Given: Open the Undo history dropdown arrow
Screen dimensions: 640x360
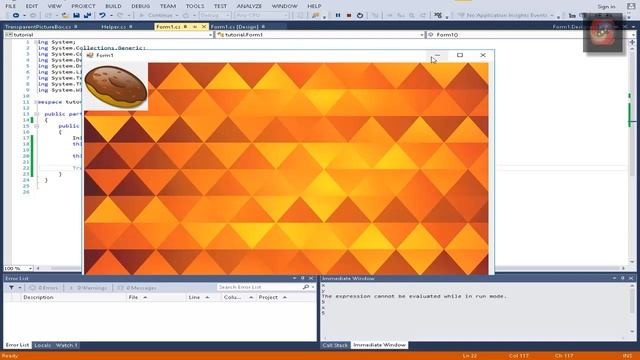Looking at the screenshot, I should tap(111, 16).
